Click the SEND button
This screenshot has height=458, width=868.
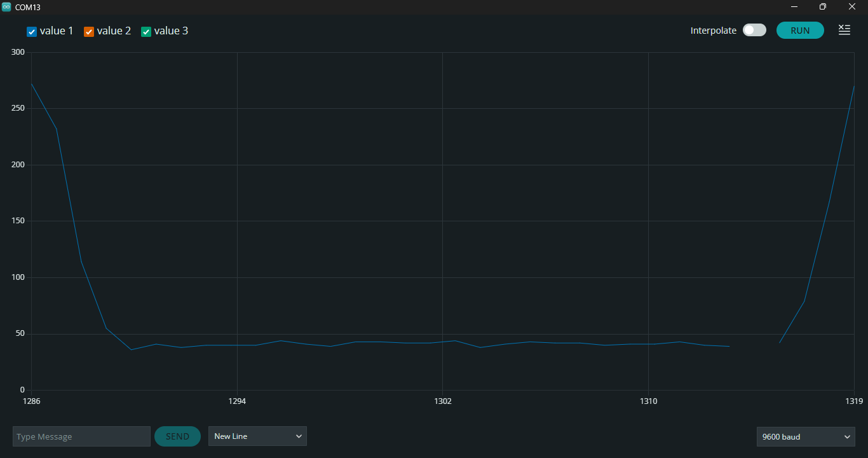pyautogui.click(x=177, y=436)
